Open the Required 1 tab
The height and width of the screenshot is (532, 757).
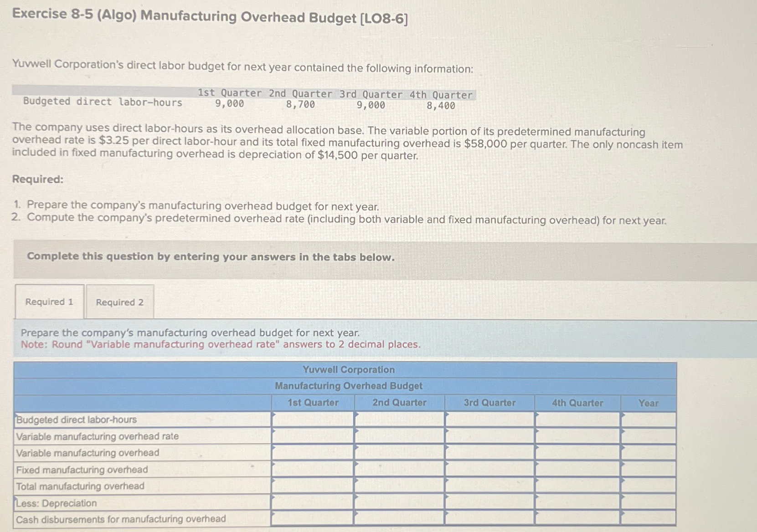[x=49, y=302]
